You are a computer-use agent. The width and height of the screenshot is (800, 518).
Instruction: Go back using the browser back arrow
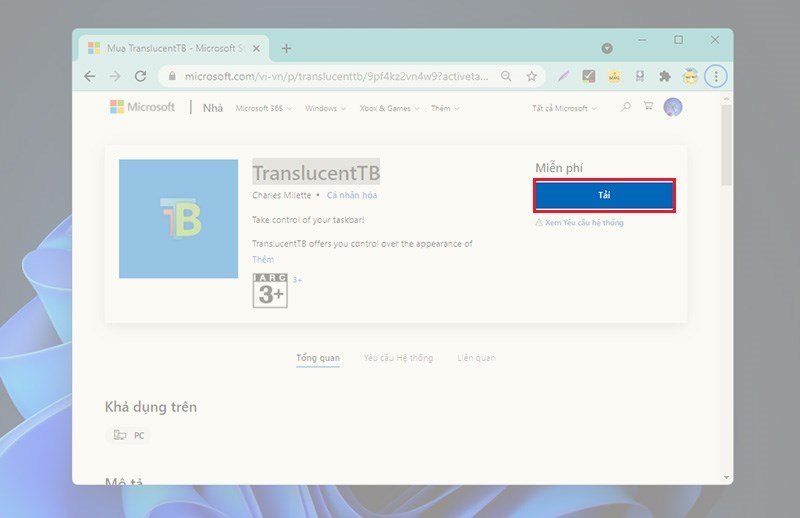(90, 76)
